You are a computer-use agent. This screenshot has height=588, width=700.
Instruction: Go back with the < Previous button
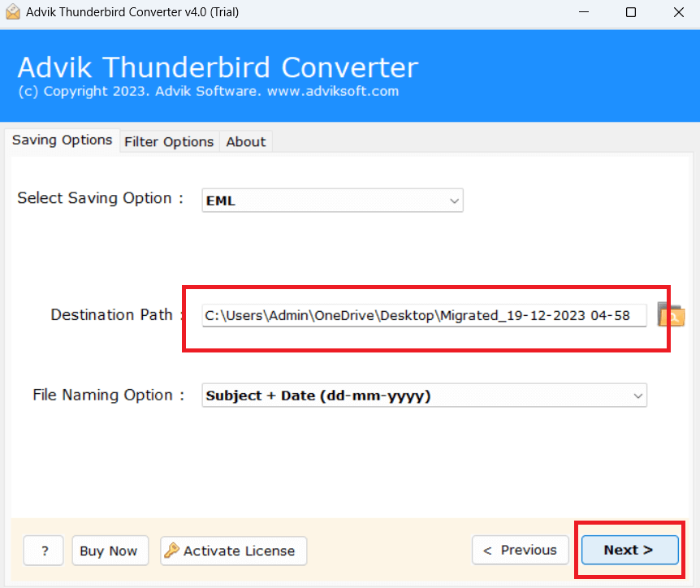[520, 550]
